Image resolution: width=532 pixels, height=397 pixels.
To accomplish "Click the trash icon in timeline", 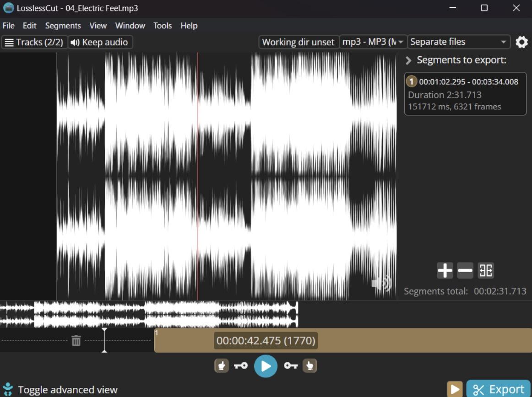I will [76, 340].
